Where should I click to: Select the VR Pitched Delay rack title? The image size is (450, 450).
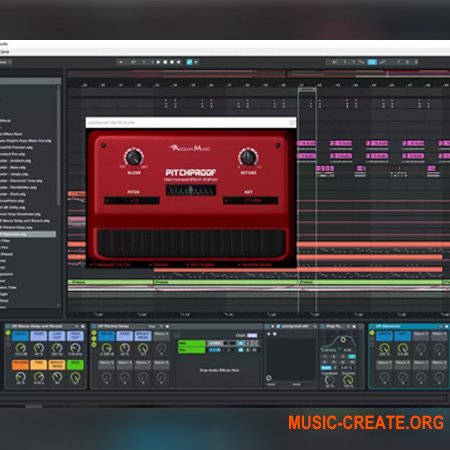113,326
